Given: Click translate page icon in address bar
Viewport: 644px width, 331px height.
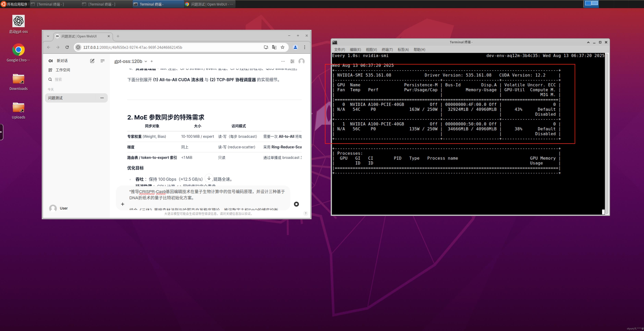Looking at the screenshot, I should pos(274,47).
